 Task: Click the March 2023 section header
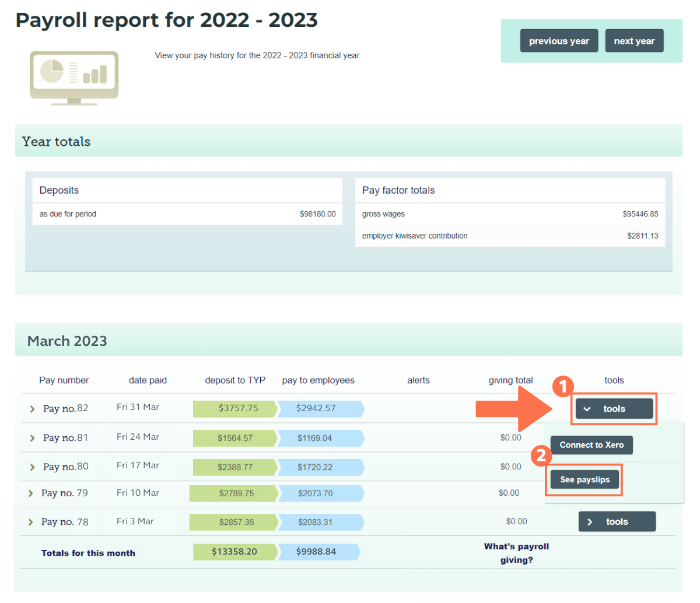(67, 341)
